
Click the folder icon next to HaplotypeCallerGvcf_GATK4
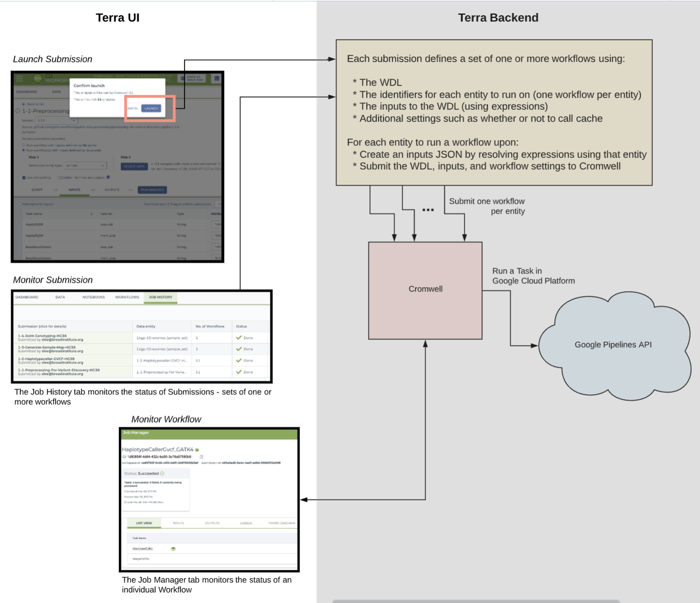click(197, 450)
